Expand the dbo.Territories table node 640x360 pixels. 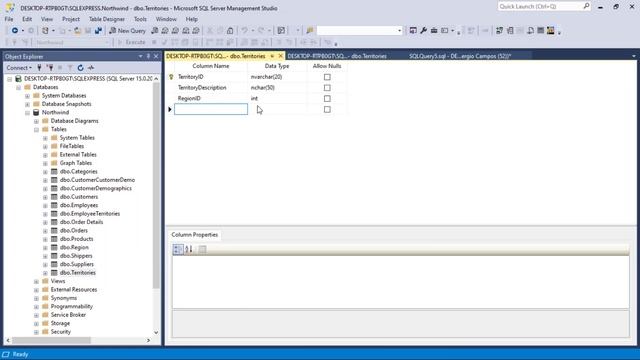click(45, 273)
